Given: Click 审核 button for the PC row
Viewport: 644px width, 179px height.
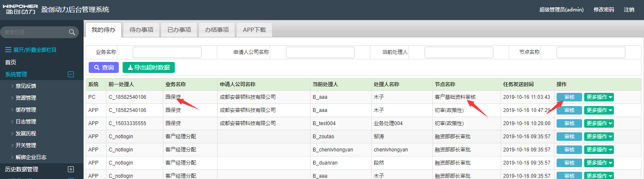Looking at the screenshot, I should pyautogui.click(x=569, y=97).
